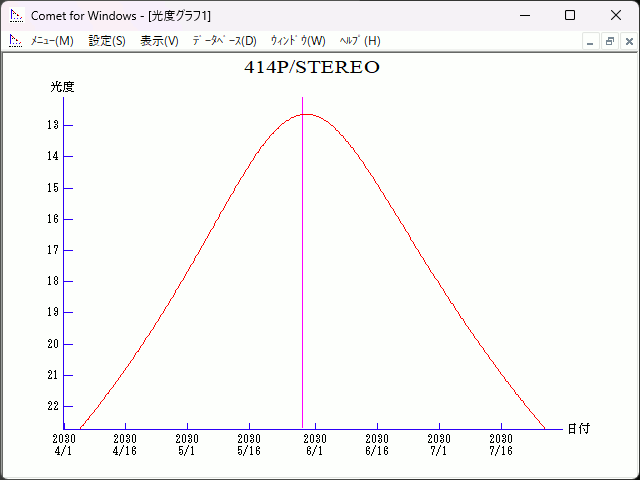Click the magnitude 19 axis label

[53, 312]
